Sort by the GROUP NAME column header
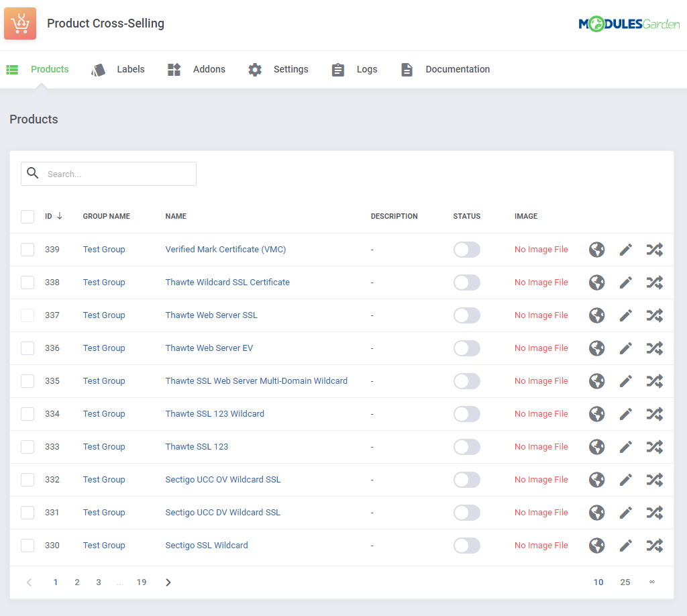Screen dimensions: 687x616 [107, 217]
